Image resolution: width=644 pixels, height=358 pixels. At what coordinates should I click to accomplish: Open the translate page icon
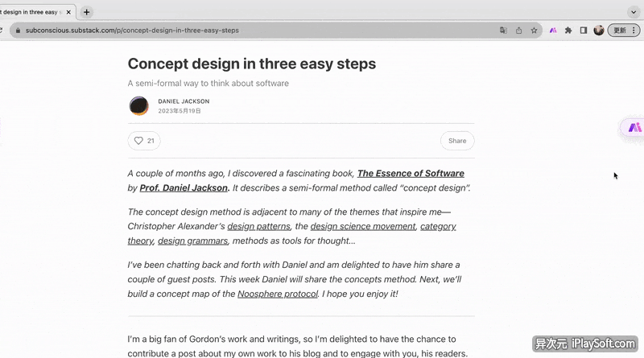pyautogui.click(x=503, y=31)
